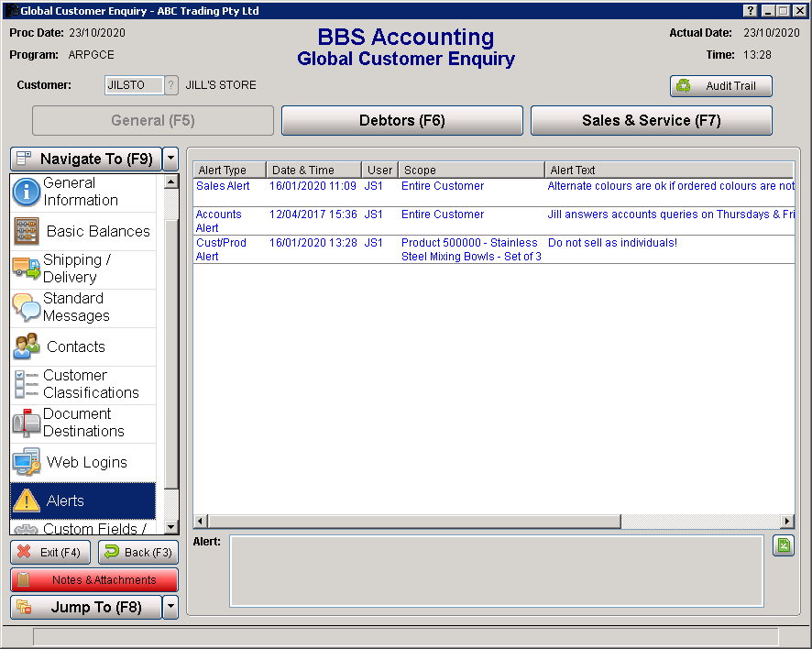
Task: Click the customer code lookup question-mark button
Action: click(x=170, y=85)
